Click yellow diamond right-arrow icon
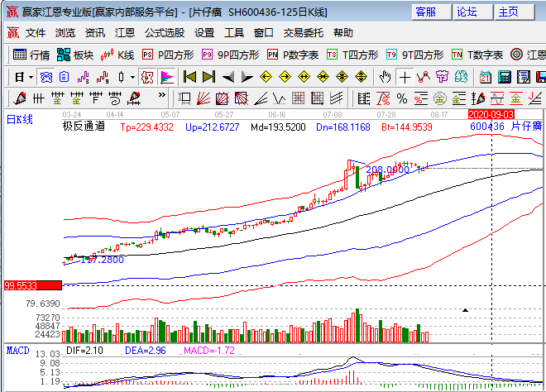The width and height of the screenshot is (546, 392). click(x=285, y=77)
